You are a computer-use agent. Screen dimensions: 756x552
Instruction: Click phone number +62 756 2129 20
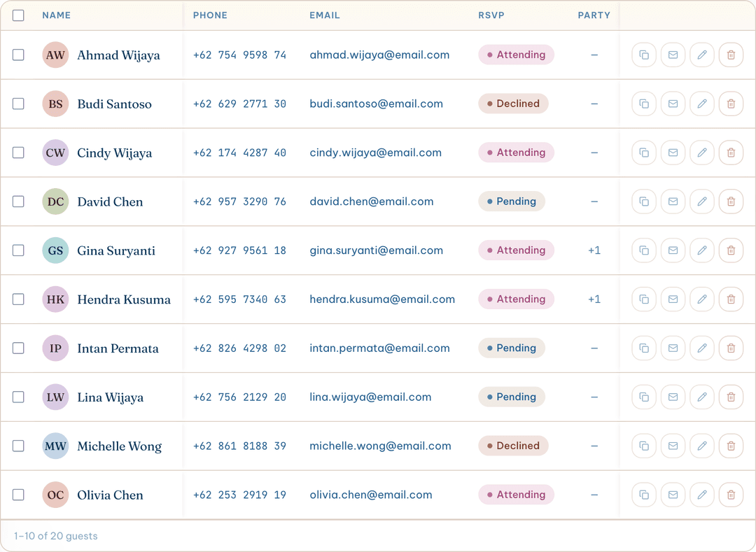[x=239, y=397]
